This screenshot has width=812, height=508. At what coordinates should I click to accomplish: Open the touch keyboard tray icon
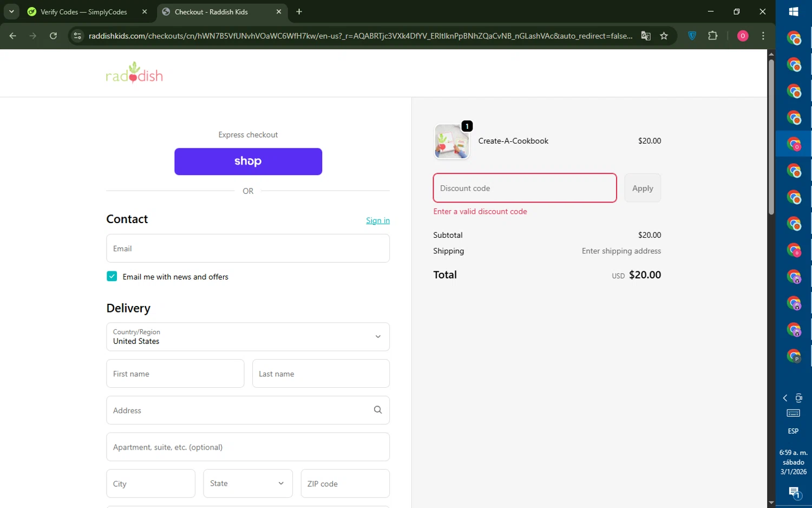[x=794, y=413]
